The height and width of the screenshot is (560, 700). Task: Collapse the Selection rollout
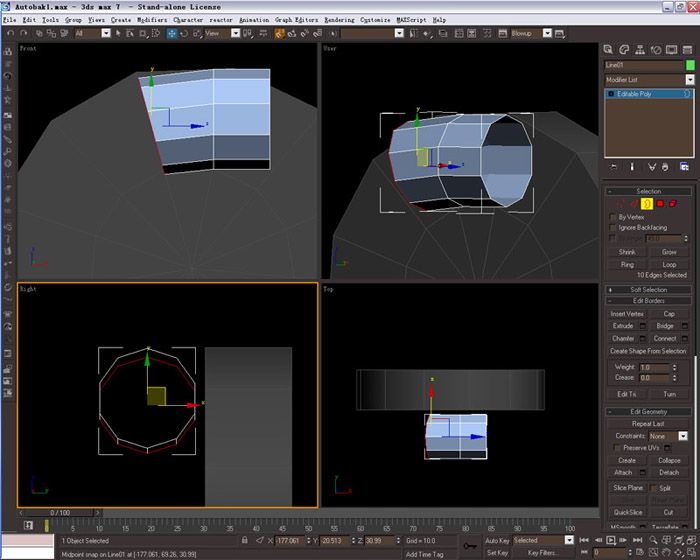(x=648, y=192)
